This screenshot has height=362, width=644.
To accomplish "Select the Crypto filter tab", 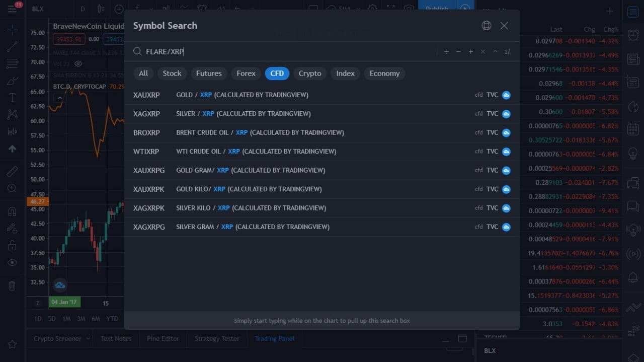I will (x=310, y=74).
